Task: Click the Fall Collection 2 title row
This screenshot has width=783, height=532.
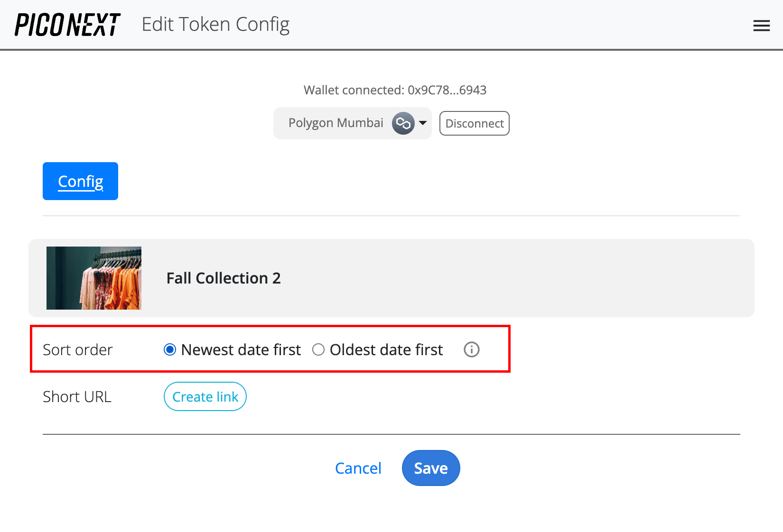Action: pos(224,278)
